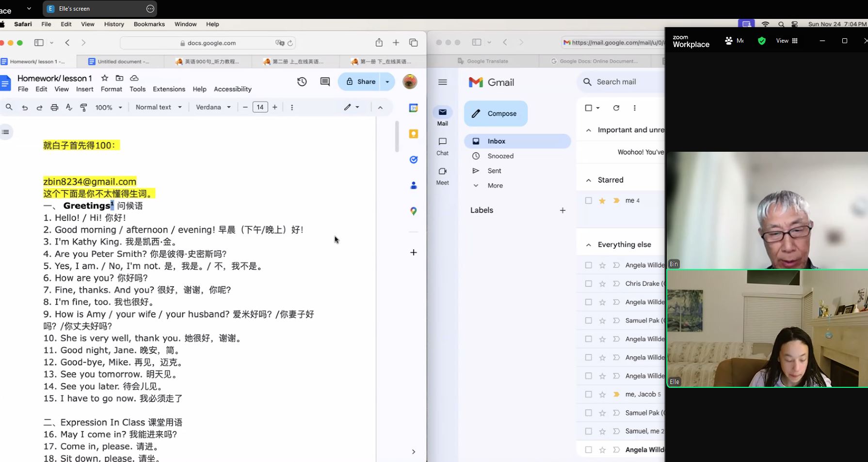Viewport: 868px width, 462px height.
Task: Open Google Tasks side panel icon
Action: point(414,159)
